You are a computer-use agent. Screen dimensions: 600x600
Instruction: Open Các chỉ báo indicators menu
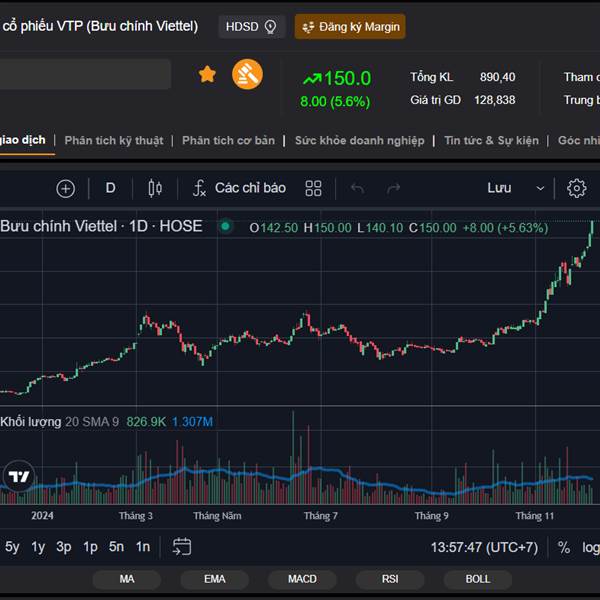click(240, 188)
